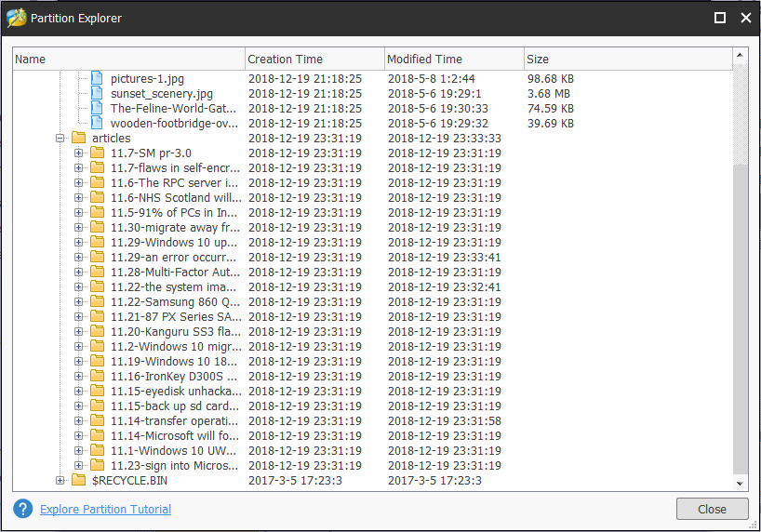
Task: Click the scrollbar up arrow
Action: 741,56
